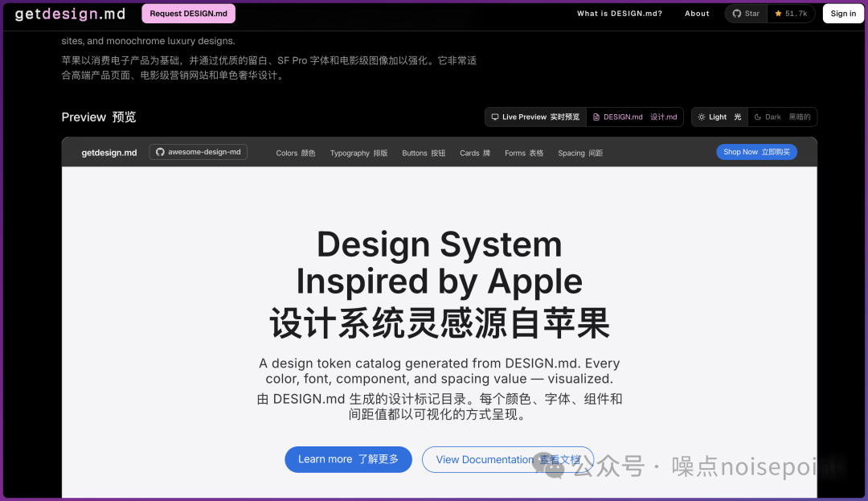Jump to Buttons in the preview nav

[423, 153]
